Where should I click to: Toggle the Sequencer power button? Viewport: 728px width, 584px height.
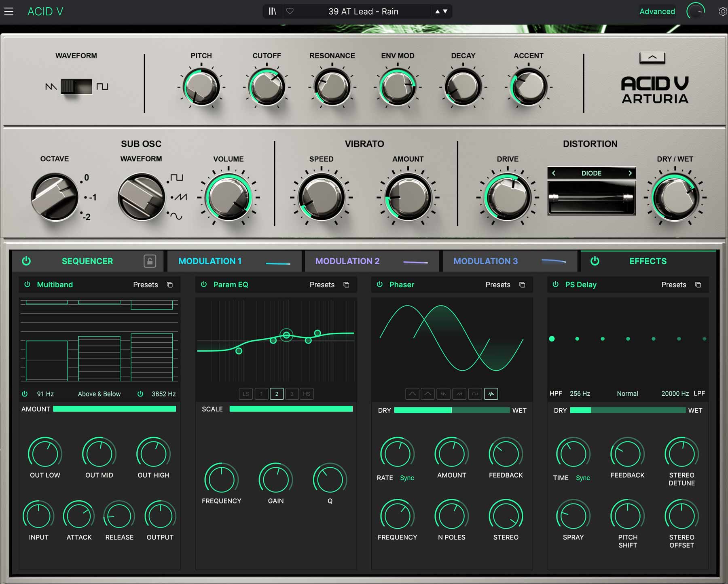click(x=26, y=261)
